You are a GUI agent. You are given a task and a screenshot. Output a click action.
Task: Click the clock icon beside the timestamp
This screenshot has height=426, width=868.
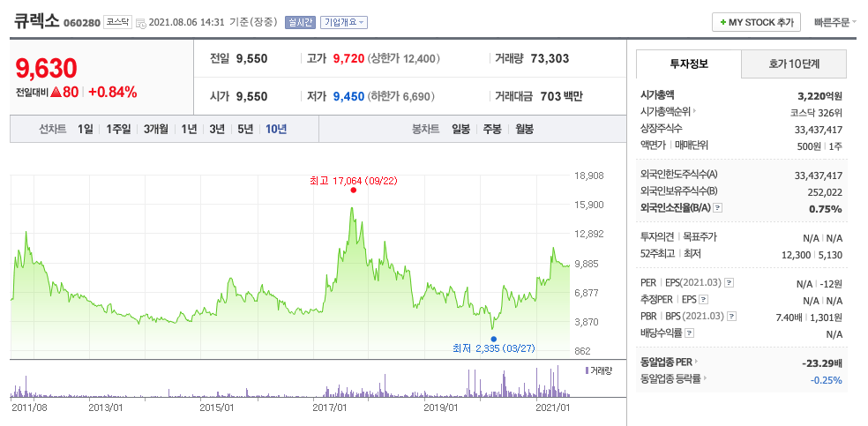(140, 23)
